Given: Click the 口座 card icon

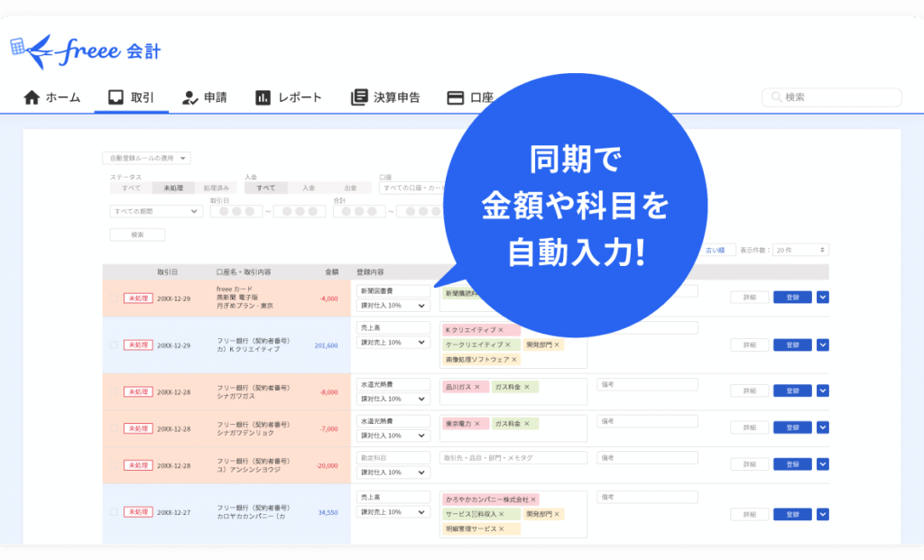Looking at the screenshot, I should 456,97.
